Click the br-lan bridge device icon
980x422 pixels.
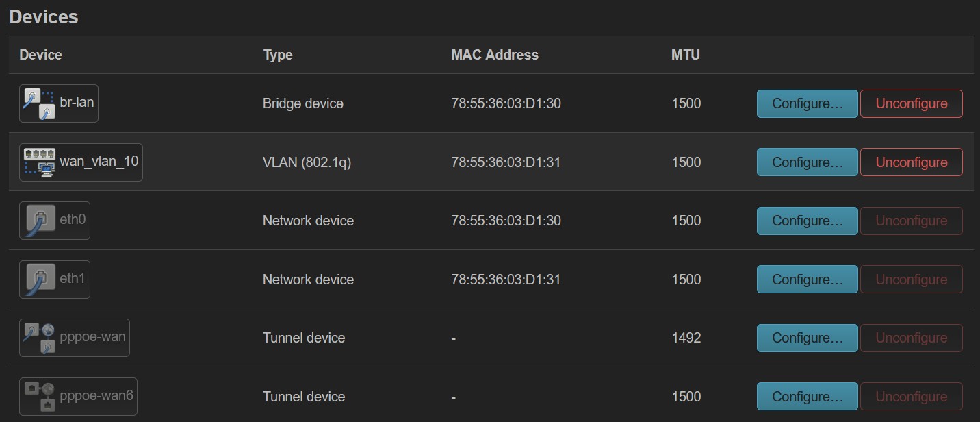pos(39,103)
